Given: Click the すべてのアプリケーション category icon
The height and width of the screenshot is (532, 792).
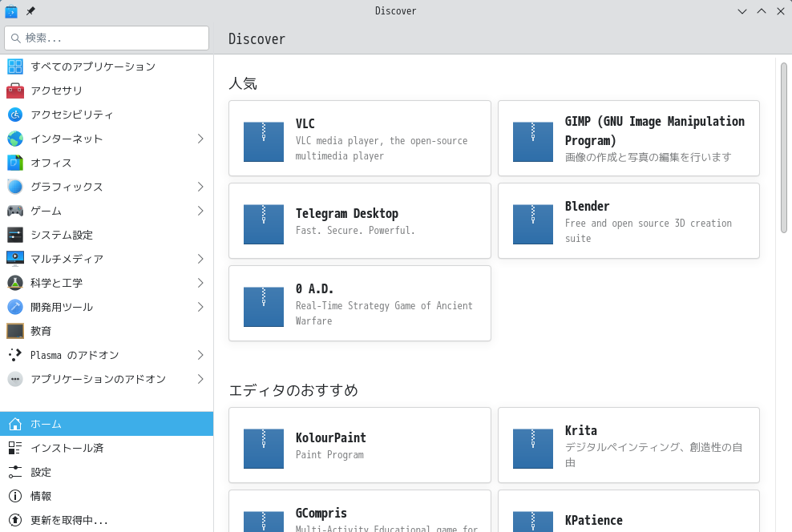Looking at the screenshot, I should [x=15, y=66].
